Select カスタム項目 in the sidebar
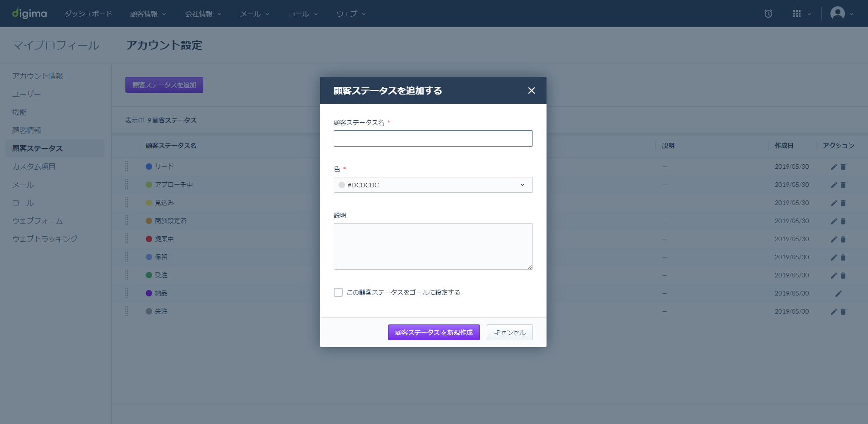This screenshot has height=424, width=868. (x=34, y=167)
